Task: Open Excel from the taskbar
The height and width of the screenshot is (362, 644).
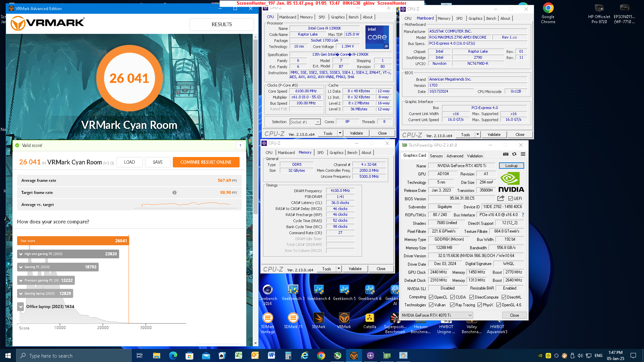Action: coord(239,356)
